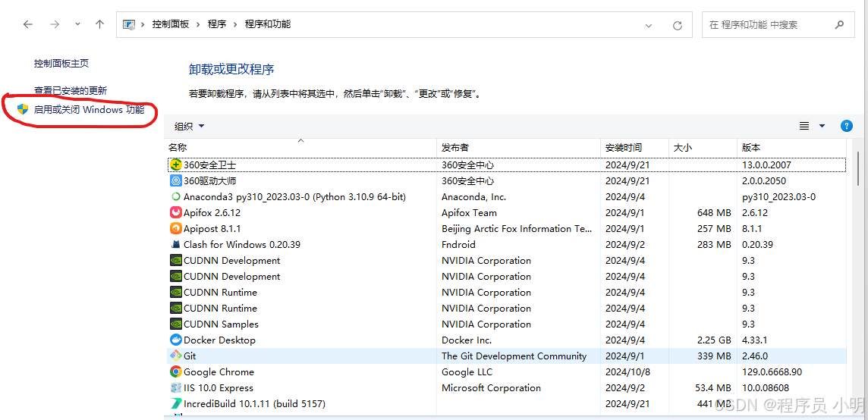Expand the address bar history dropdown

click(x=649, y=25)
